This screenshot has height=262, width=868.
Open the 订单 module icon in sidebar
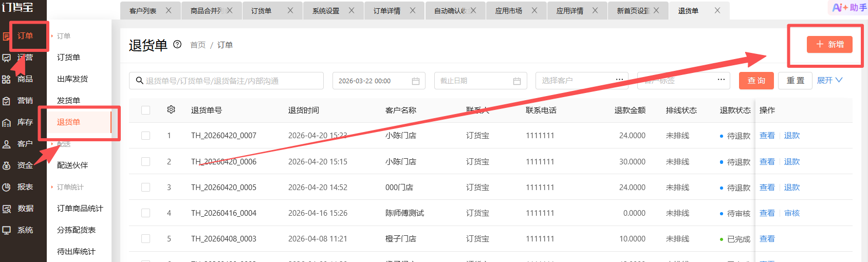[6, 36]
